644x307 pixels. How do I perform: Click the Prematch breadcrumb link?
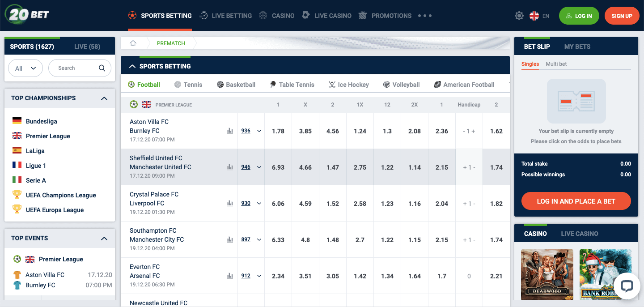point(171,43)
